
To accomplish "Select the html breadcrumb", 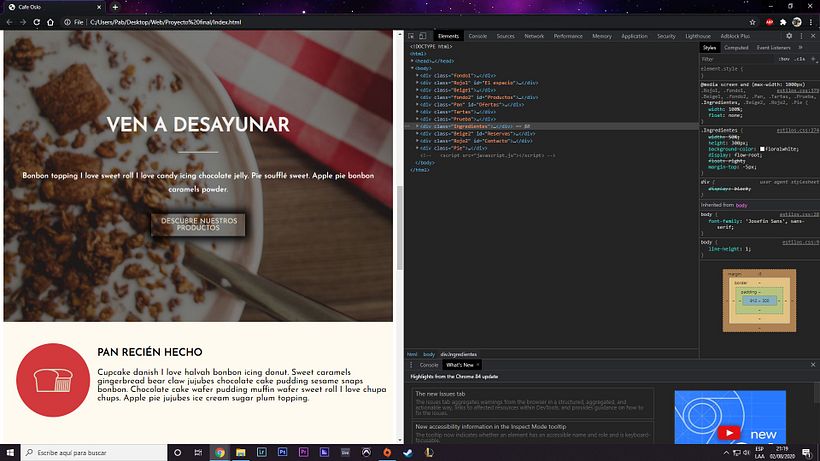I will click(x=412, y=354).
